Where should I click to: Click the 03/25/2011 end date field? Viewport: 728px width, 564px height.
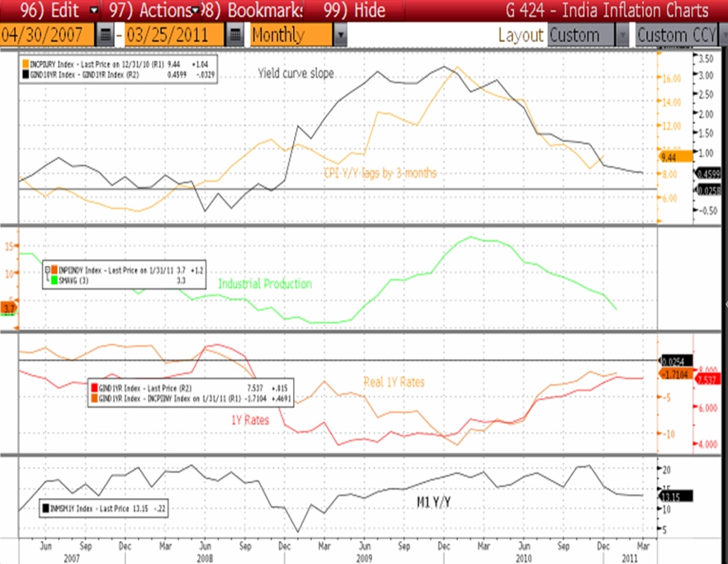174,36
